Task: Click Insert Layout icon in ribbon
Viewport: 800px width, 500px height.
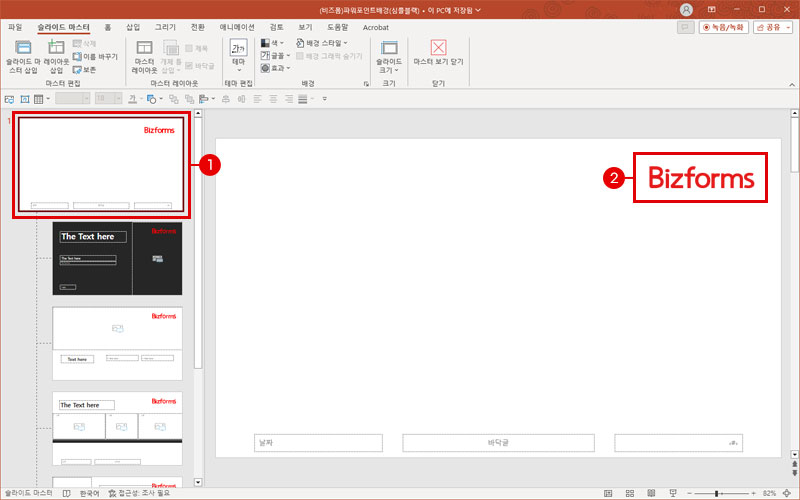Action: coord(56,48)
